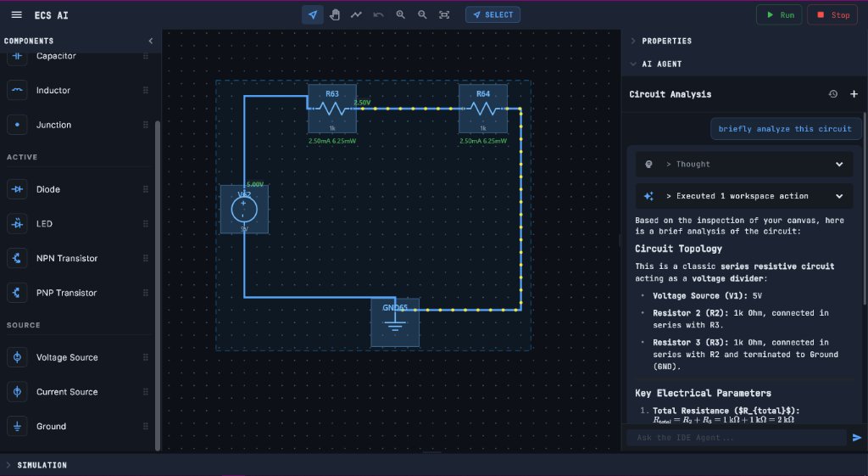The width and height of the screenshot is (868, 476).
Task: Start new chat with plus icon
Action: [854, 94]
